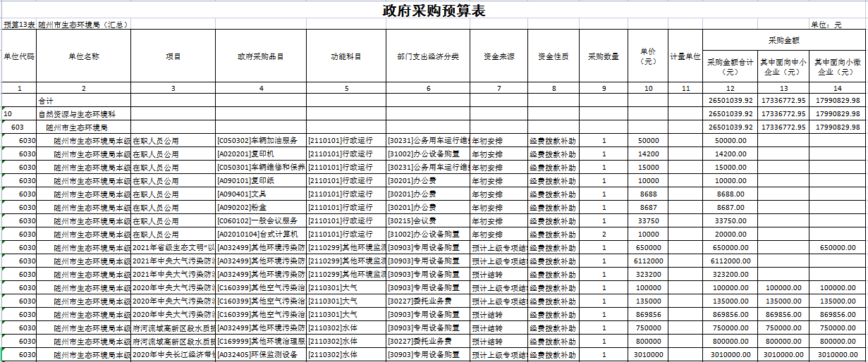
Task: Select the total amount cell 20000.00
Action: pyautogui.click(x=731, y=235)
